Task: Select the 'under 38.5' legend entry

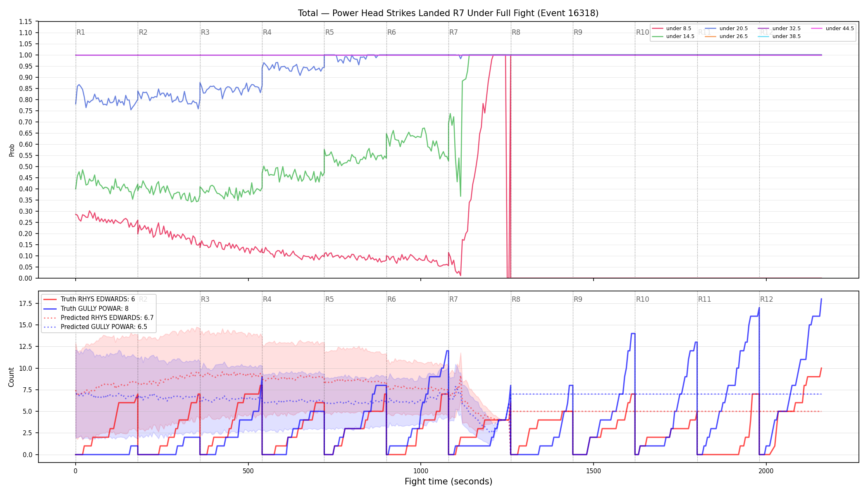Action: point(779,36)
